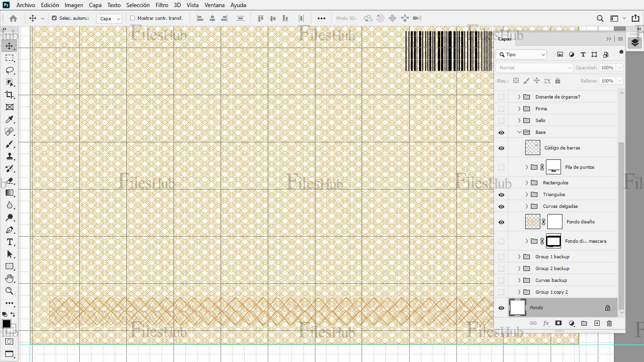Open the Ventana menu
The image size is (644, 362).
tap(215, 5)
